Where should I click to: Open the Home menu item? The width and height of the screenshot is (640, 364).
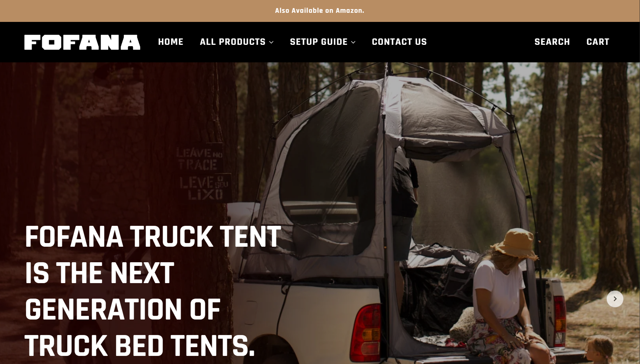[171, 42]
